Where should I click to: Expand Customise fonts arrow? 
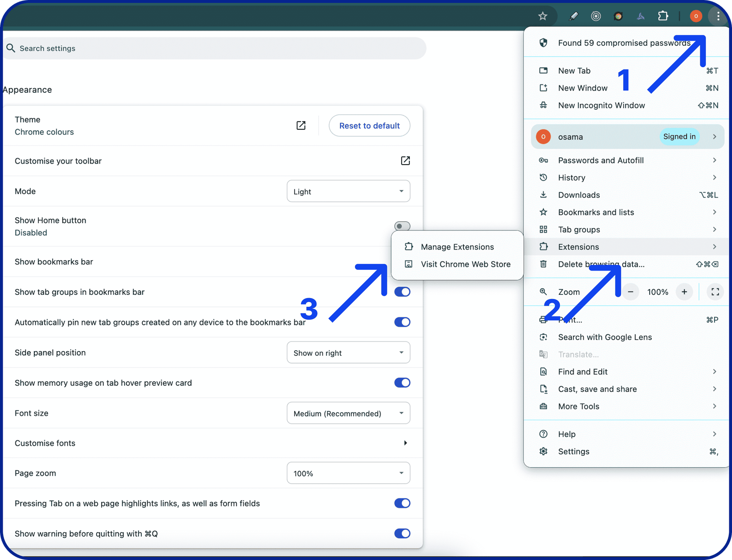[405, 443]
